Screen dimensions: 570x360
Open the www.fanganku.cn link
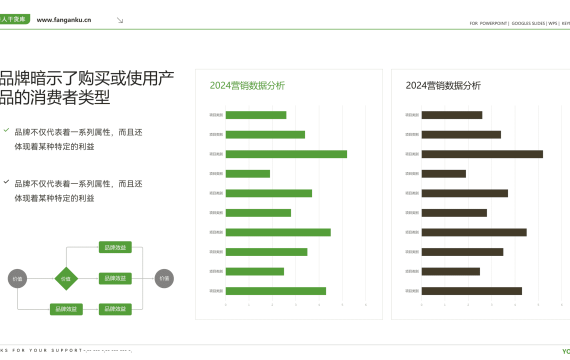pos(64,20)
